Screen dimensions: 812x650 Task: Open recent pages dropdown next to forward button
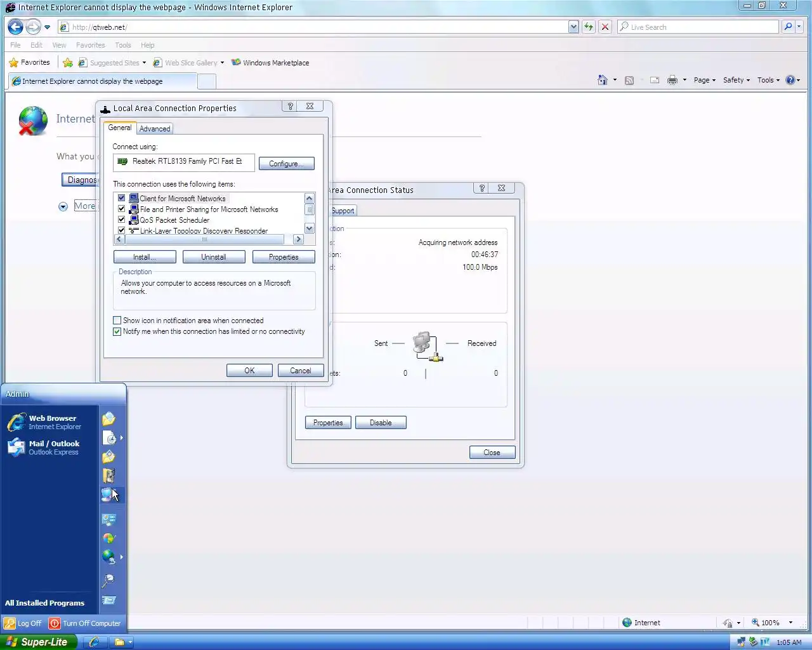point(47,27)
